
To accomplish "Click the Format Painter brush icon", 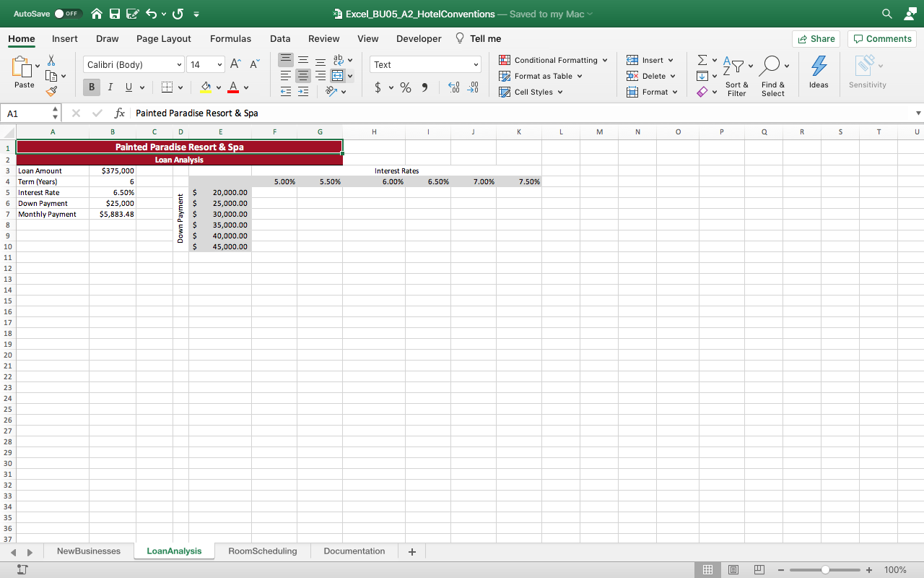I will point(51,92).
